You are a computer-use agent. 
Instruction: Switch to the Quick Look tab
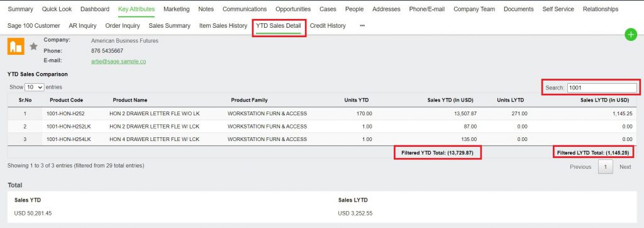[57, 9]
